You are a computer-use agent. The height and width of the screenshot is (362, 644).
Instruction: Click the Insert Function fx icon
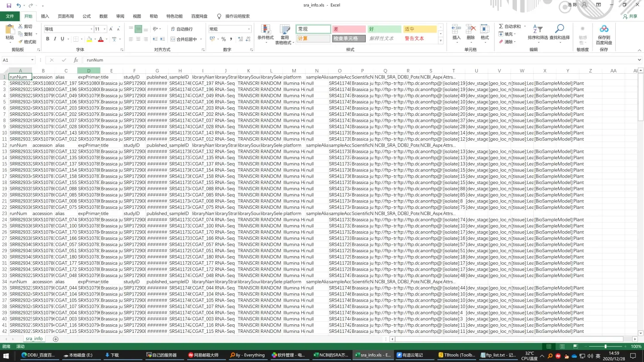point(76,60)
